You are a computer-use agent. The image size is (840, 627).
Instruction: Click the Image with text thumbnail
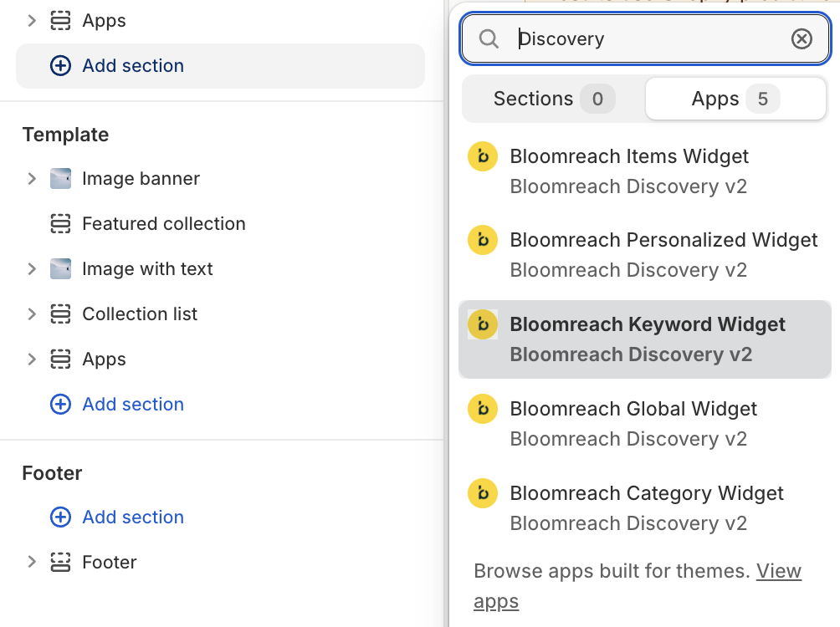point(60,269)
